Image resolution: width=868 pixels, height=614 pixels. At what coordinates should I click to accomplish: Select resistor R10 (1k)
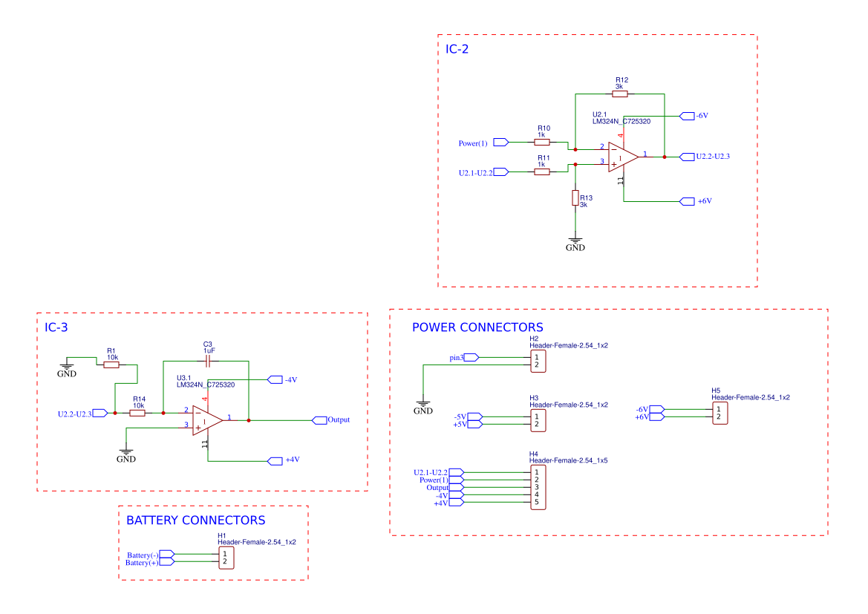click(542, 141)
